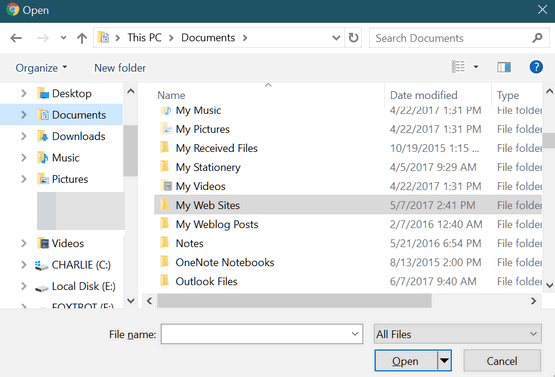Screen dimensions: 555x377
Task: Go back with the left arrow
Action: pos(16,38)
